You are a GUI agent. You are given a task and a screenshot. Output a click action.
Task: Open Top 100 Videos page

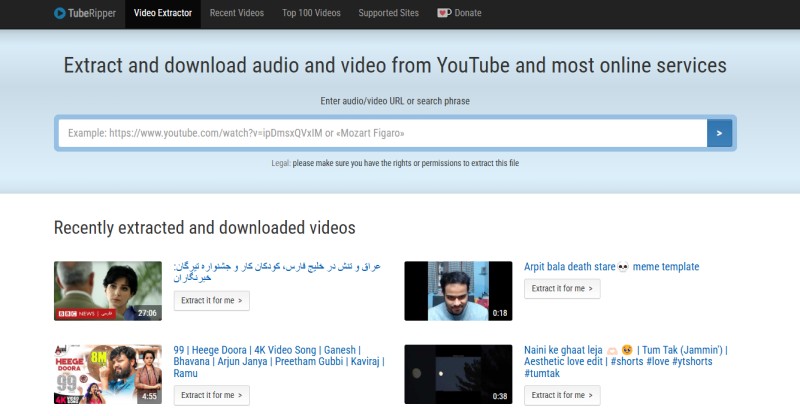click(x=311, y=13)
